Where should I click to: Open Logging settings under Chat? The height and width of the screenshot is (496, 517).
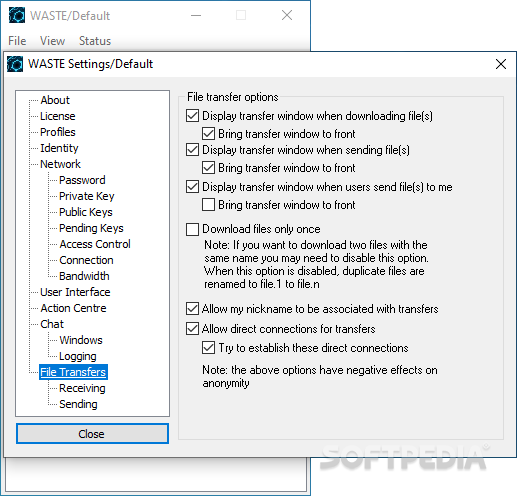[78, 356]
